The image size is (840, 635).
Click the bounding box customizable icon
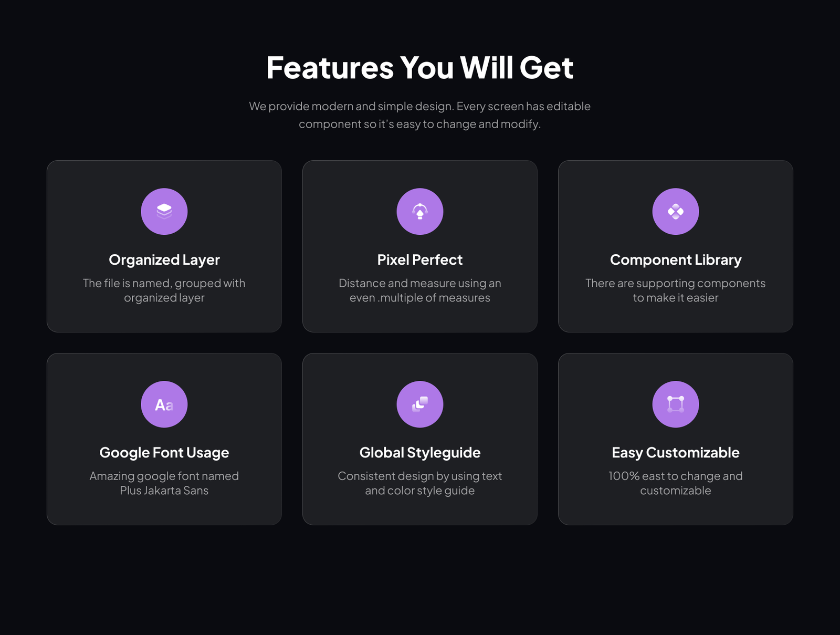click(676, 404)
